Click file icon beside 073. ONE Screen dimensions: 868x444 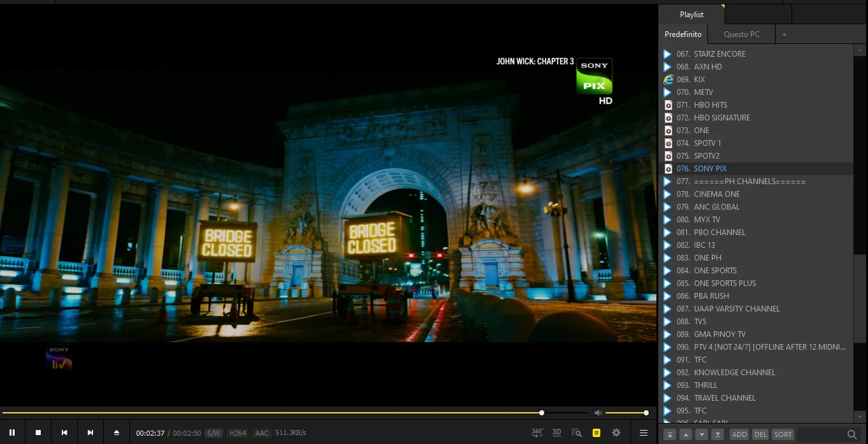(x=668, y=131)
